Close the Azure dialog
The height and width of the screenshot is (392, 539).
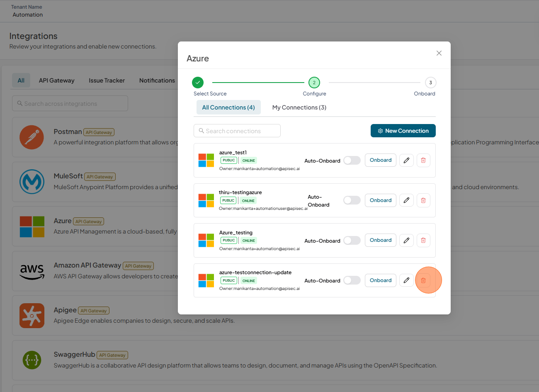(x=439, y=53)
